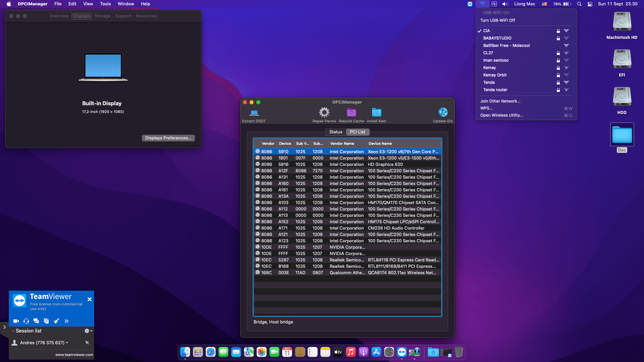Open the Window menu
The width and height of the screenshot is (644, 362).
coord(126,4)
